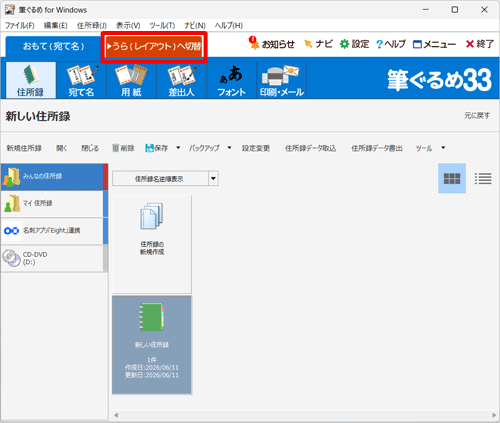Switch to うら(レイアウト) tab

pos(154,46)
